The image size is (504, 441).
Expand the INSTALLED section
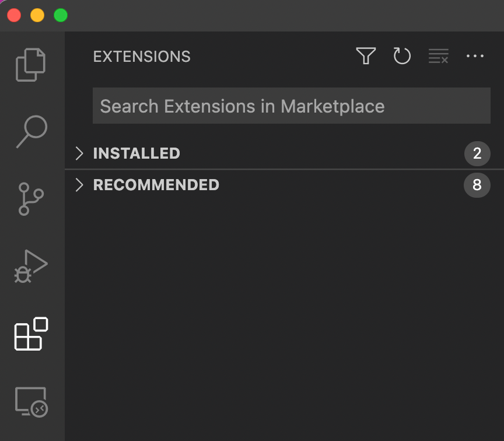tap(79, 153)
